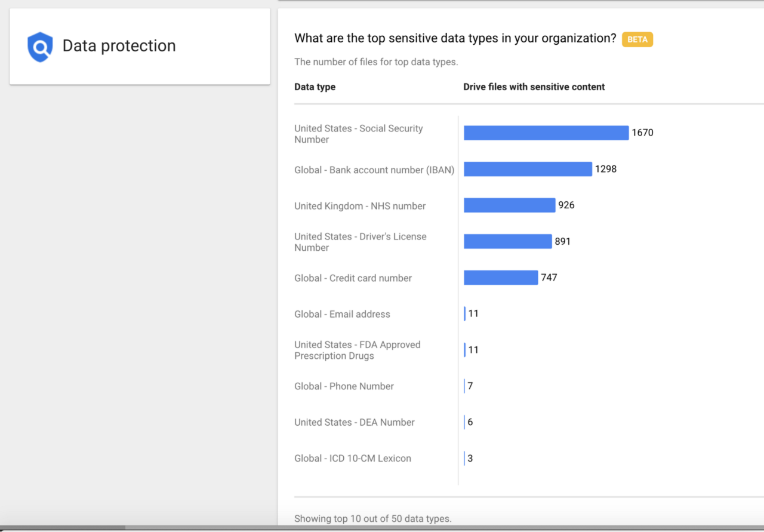Click the Bank account number (IBAN) label
764x532 pixels.
click(x=374, y=170)
